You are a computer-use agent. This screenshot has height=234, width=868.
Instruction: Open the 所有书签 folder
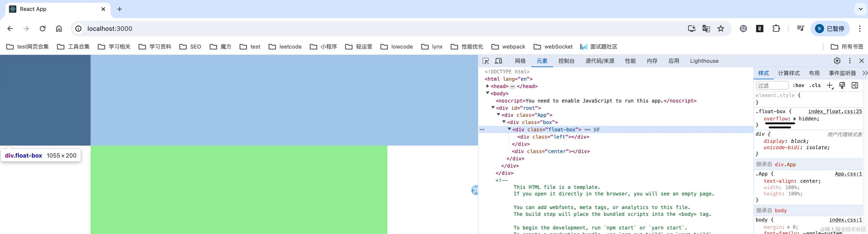click(847, 47)
